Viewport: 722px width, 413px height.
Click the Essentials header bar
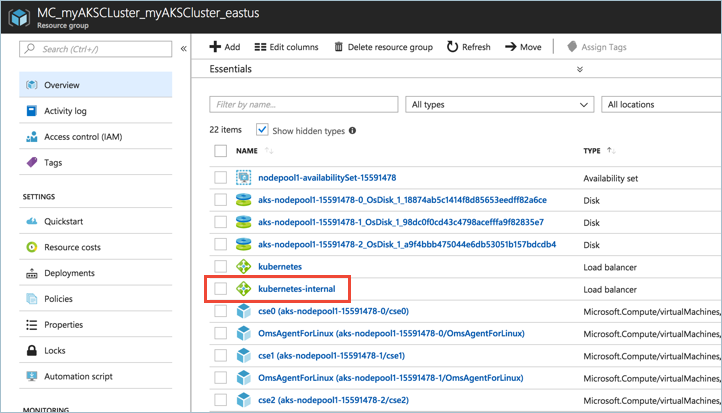456,69
